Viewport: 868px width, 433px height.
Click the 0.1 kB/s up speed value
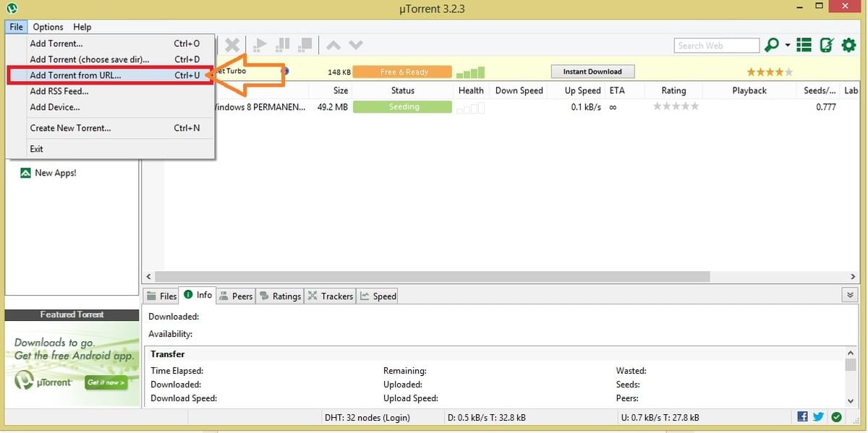point(586,107)
